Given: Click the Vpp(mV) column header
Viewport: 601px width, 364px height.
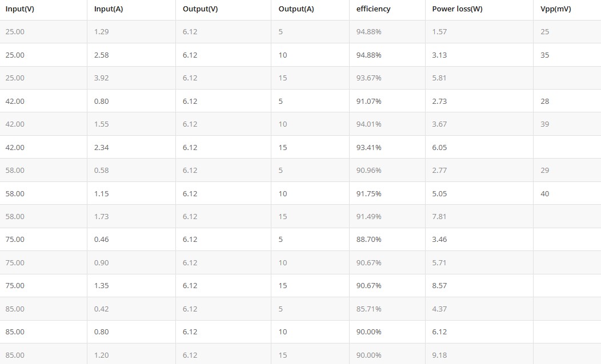Looking at the screenshot, I should (555, 9).
